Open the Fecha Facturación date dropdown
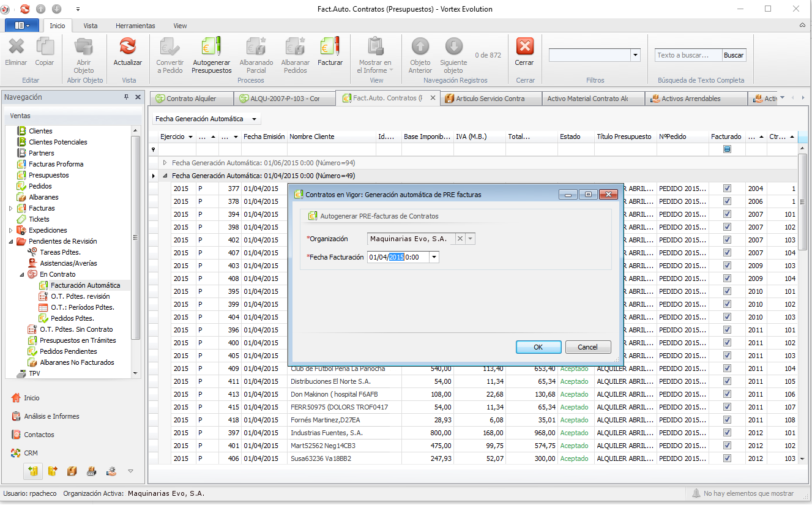Screen dimensions: 812x505 coord(434,258)
